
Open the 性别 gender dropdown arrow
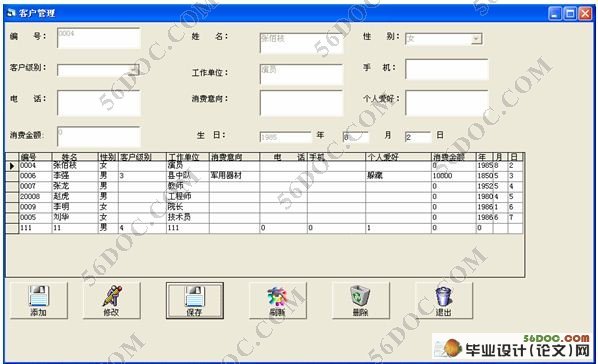[476, 39]
